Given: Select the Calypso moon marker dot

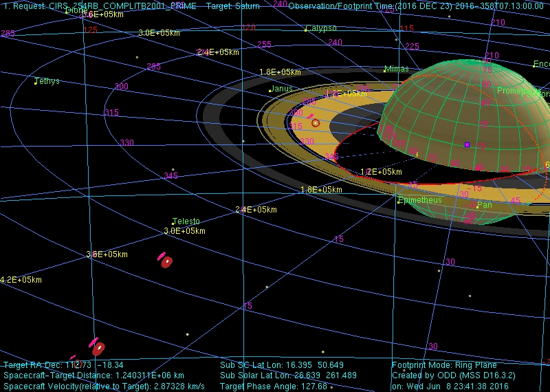Looking at the screenshot, I should coord(305,30).
